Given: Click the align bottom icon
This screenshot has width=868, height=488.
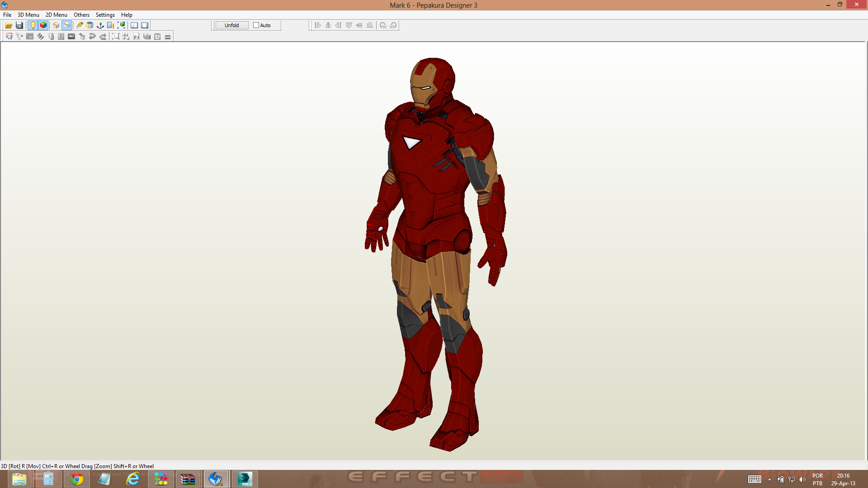Looking at the screenshot, I should tap(370, 25).
